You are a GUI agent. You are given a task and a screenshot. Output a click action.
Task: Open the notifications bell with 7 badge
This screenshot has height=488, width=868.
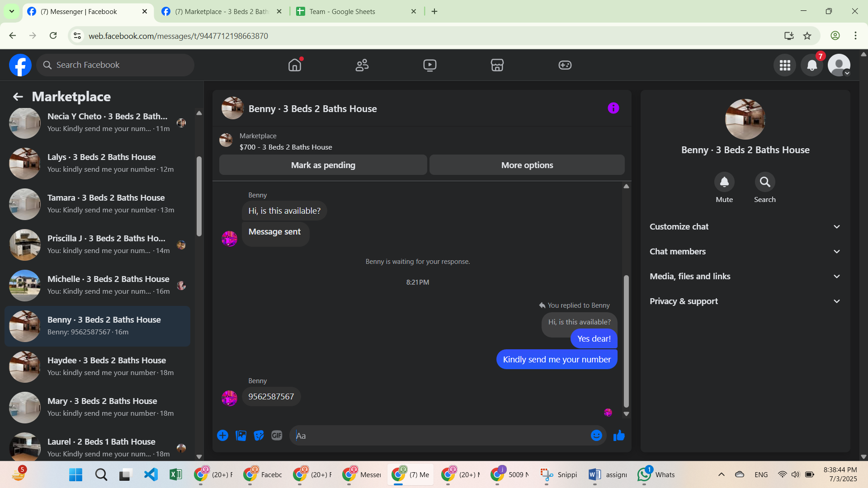coord(812,65)
